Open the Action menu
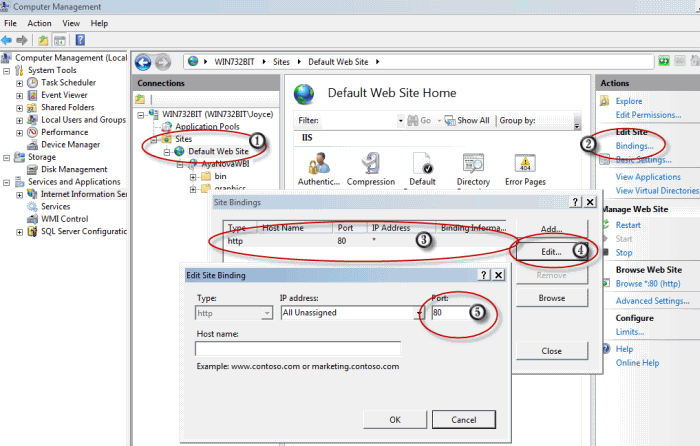Screen dimensions: 700x446 [39, 23]
